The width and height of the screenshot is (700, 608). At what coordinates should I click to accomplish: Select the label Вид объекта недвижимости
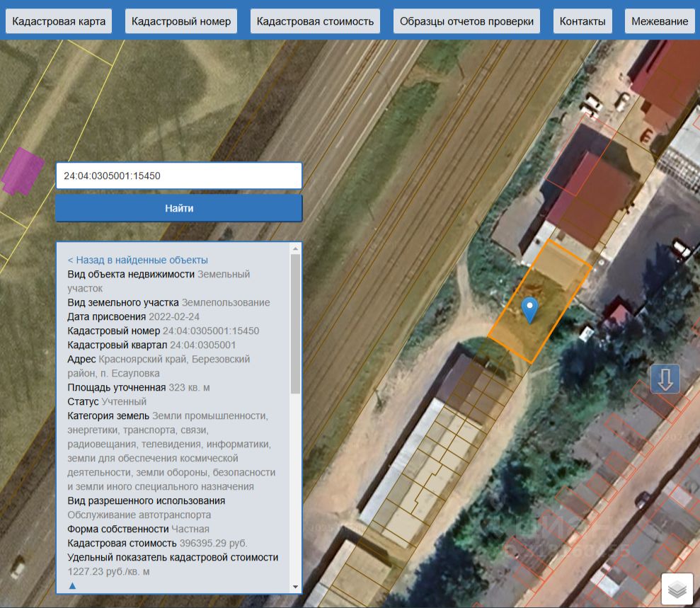pyautogui.click(x=131, y=274)
